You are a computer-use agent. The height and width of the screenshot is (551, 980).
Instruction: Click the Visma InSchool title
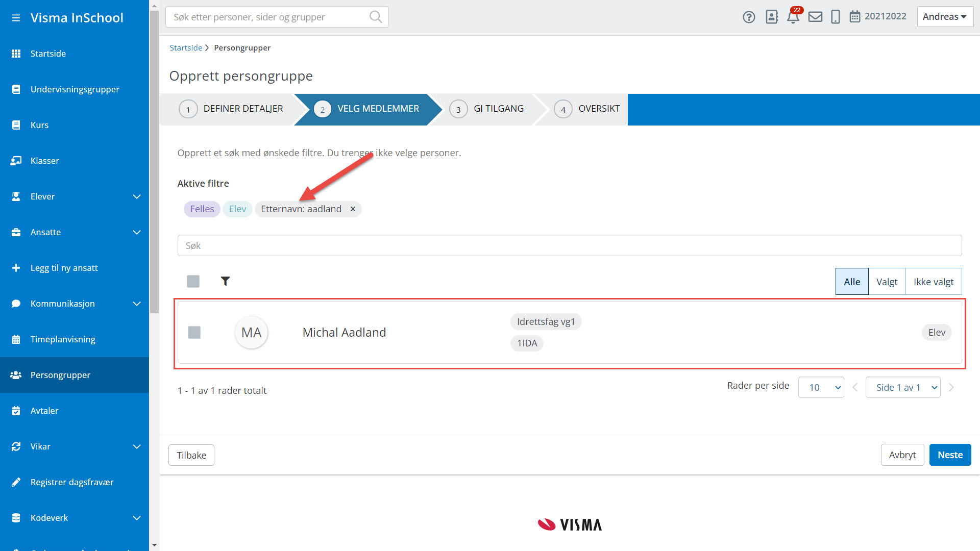[x=77, y=18]
